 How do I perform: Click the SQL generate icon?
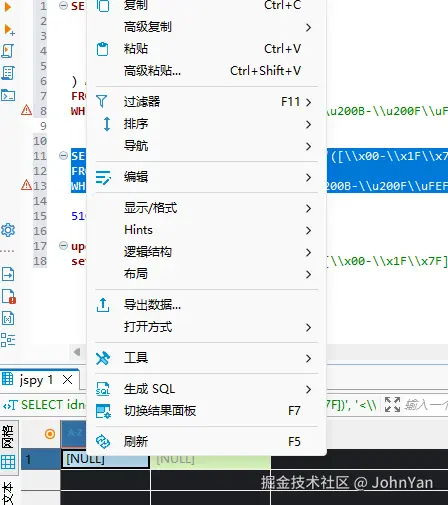(103, 389)
